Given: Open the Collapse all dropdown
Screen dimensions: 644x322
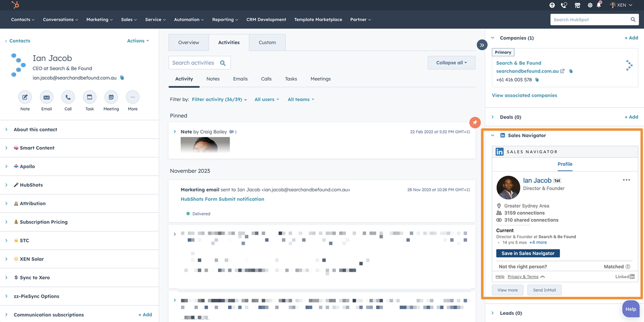Looking at the screenshot, I should [452, 63].
